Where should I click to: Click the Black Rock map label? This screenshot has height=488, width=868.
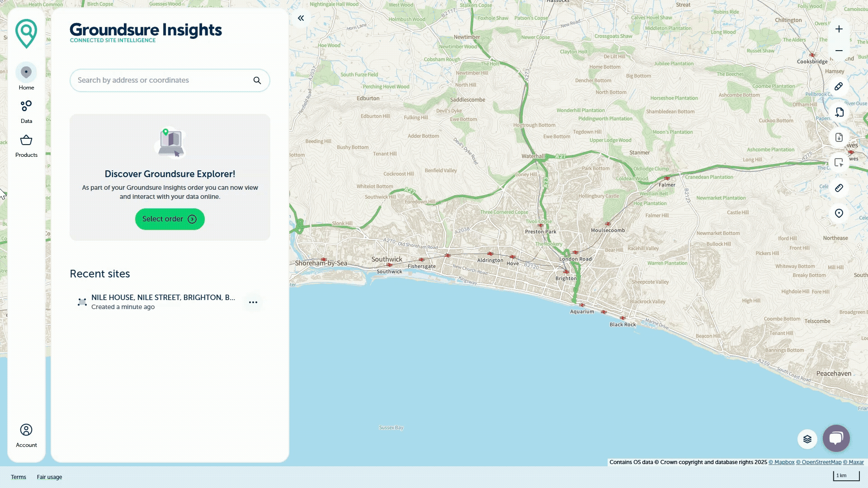click(x=623, y=325)
